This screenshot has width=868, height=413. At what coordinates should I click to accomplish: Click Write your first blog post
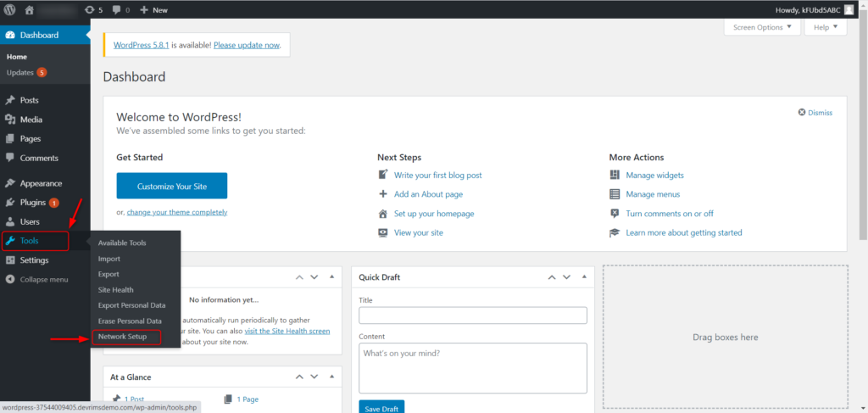pyautogui.click(x=438, y=175)
